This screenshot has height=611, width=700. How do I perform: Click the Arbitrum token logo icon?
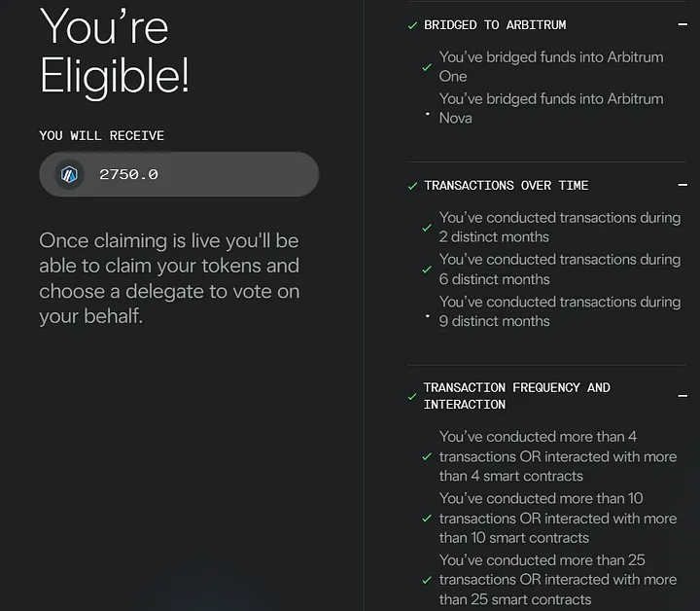[x=69, y=174]
